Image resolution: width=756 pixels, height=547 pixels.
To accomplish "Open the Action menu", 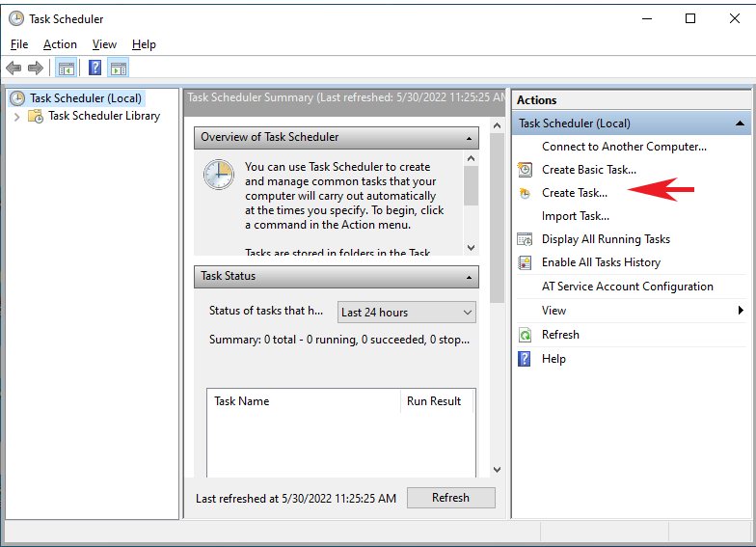I will (x=60, y=44).
